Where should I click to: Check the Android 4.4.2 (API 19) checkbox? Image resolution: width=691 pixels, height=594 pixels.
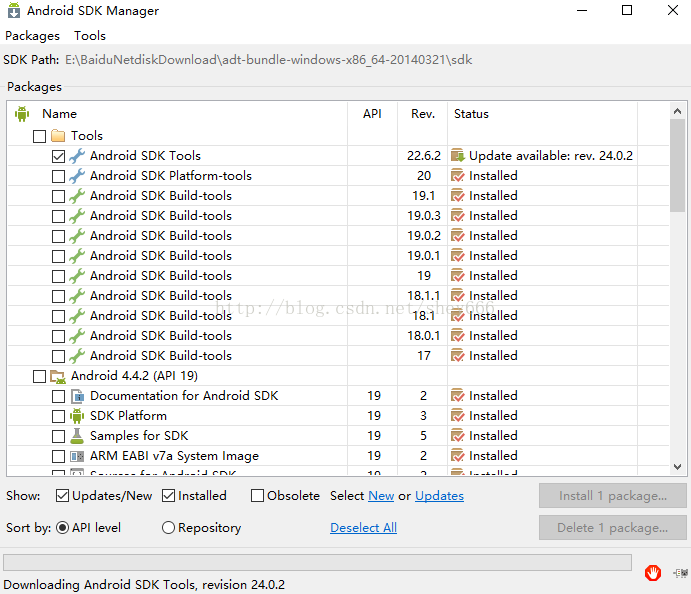[x=39, y=376]
